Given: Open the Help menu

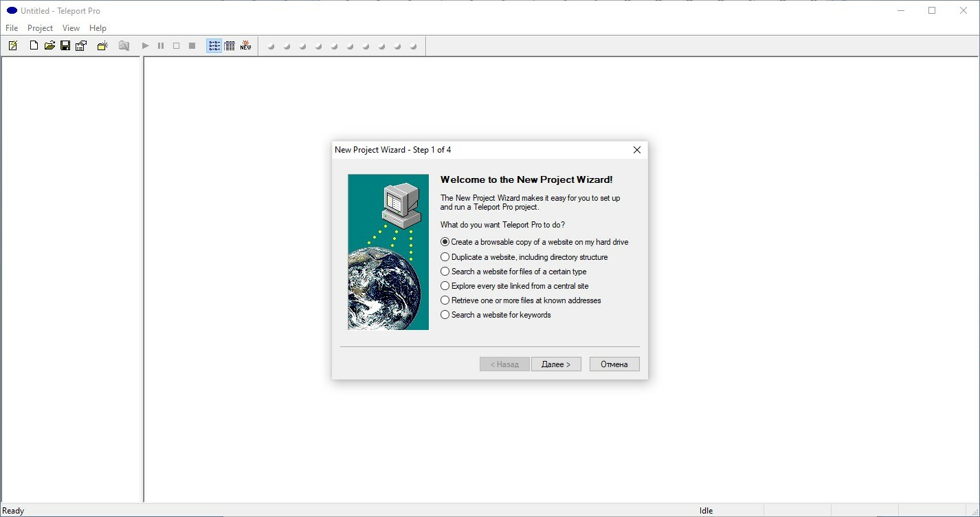Looking at the screenshot, I should 98,28.
